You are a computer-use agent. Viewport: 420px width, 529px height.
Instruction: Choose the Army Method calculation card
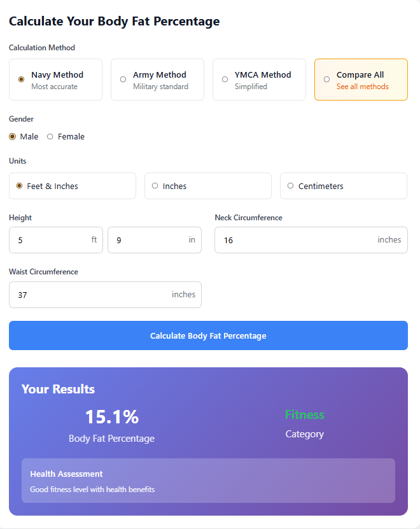157,80
